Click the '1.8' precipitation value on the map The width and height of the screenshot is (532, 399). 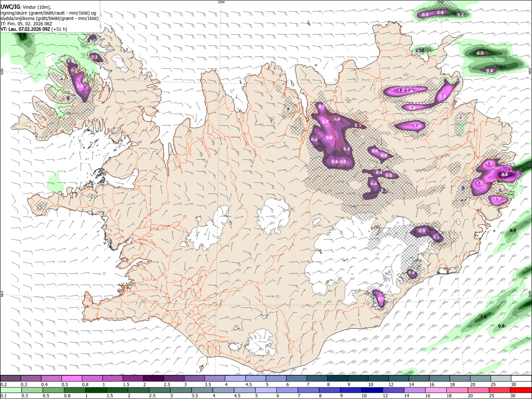click(x=401, y=90)
